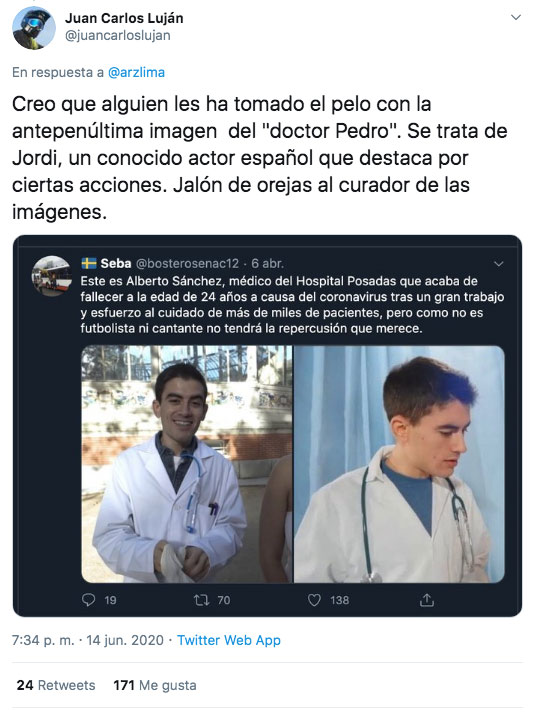Open Seba's round profile avatar

pyautogui.click(x=52, y=275)
